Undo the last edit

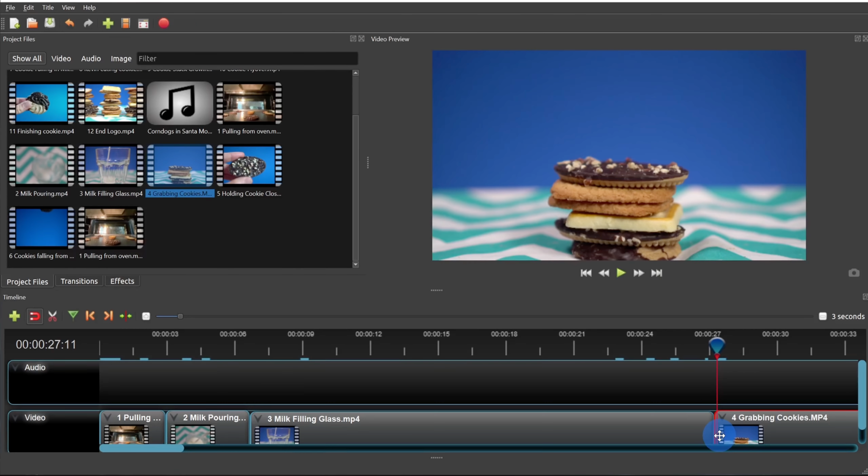point(70,23)
